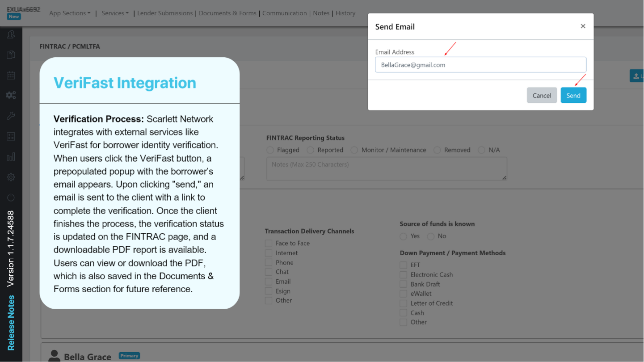Click the power logout icon
The image size is (644, 362).
(x=11, y=197)
